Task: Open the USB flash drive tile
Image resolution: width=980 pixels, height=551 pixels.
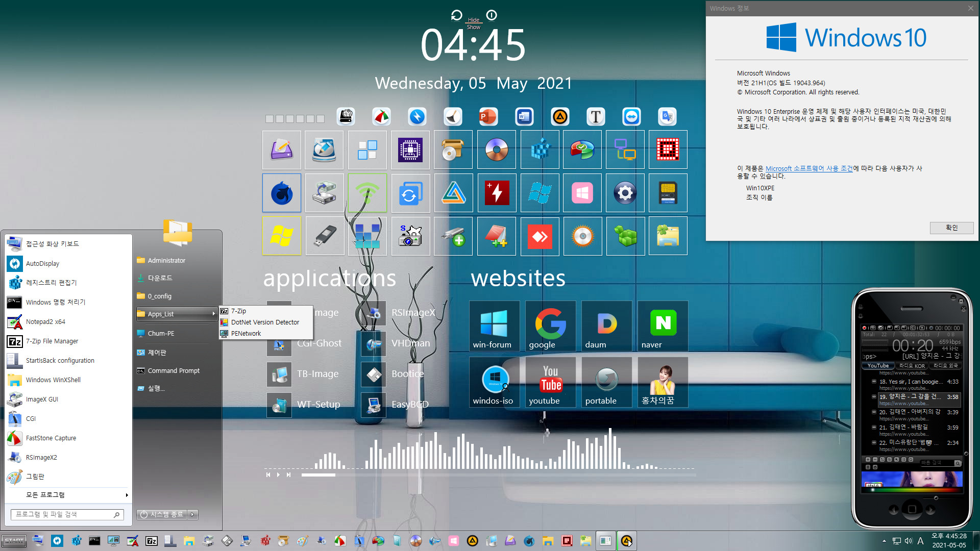Action: 325,236
